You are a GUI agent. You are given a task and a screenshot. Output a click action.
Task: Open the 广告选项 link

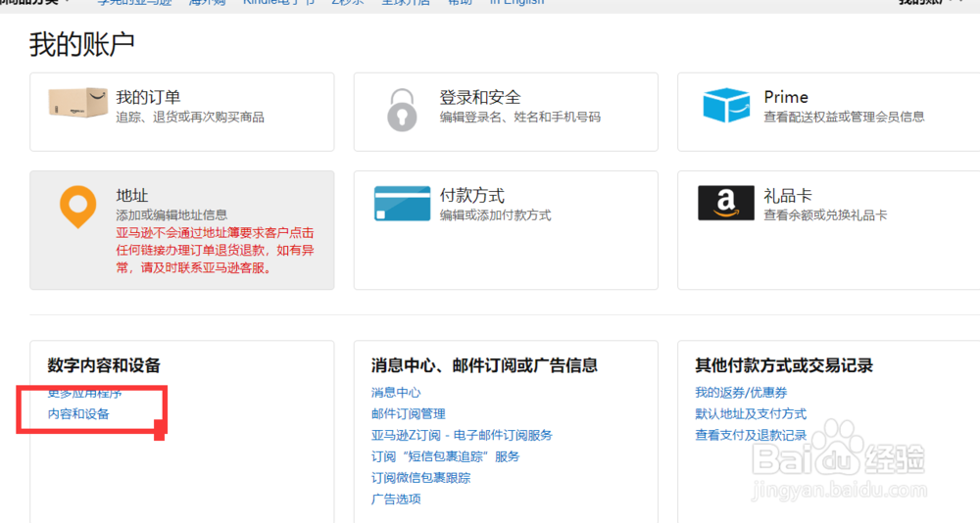pyautogui.click(x=396, y=499)
